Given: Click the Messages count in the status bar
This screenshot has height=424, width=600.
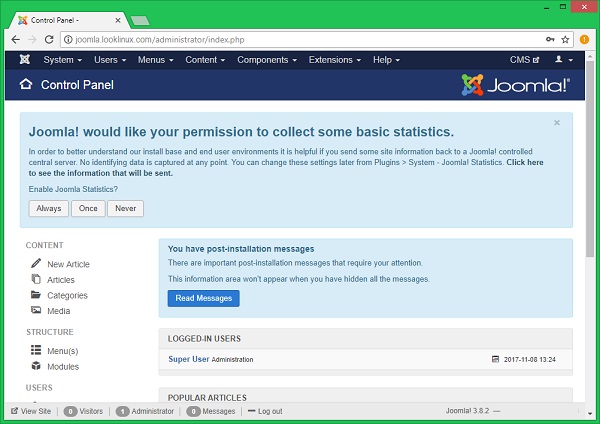Looking at the screenshot, I should pos(193,411).
